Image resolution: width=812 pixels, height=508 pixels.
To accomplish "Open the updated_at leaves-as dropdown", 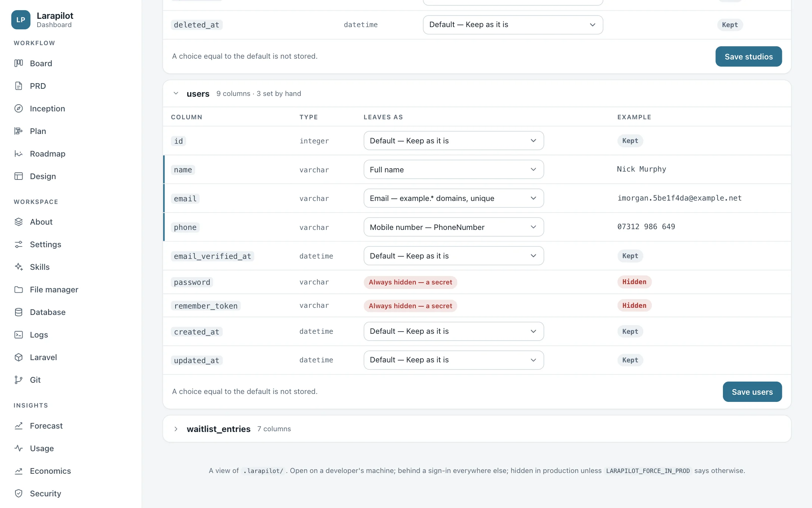I will pos(453,360).
